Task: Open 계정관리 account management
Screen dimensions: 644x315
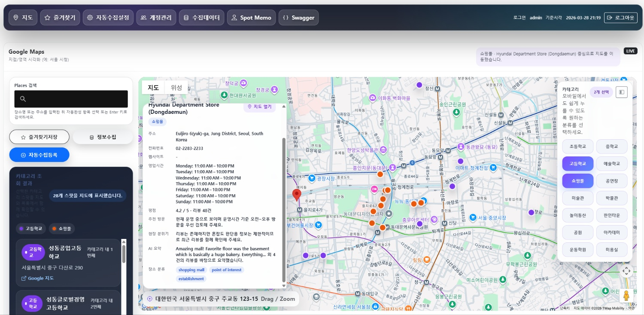Action: (x=156, y=18)
